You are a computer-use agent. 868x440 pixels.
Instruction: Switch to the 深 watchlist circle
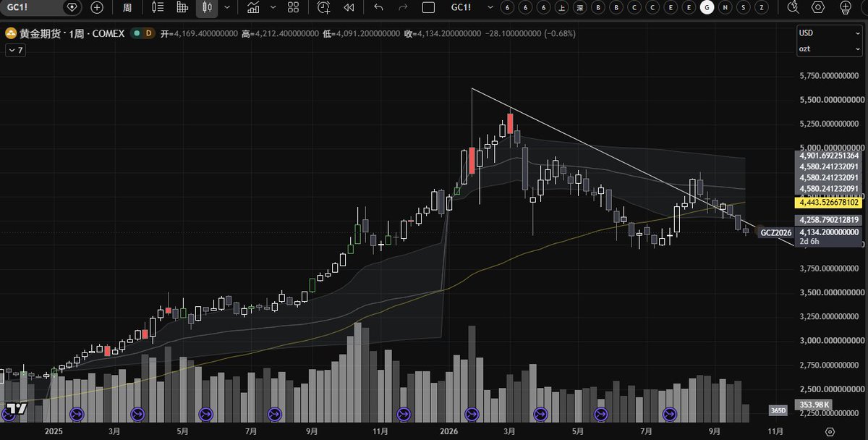(x=579, y=7)
